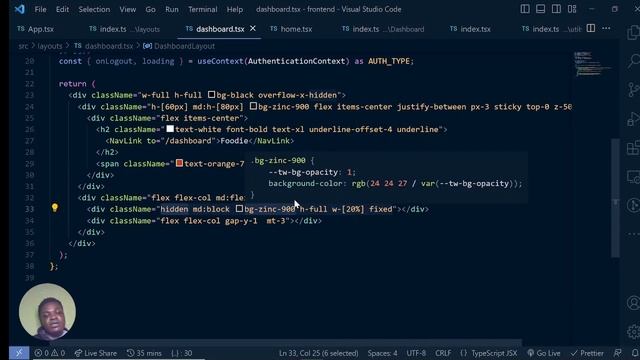The height and width of the screenshot is (360, 640).
Task: Click the bg-black color swatch
Action: pos(211,95)
